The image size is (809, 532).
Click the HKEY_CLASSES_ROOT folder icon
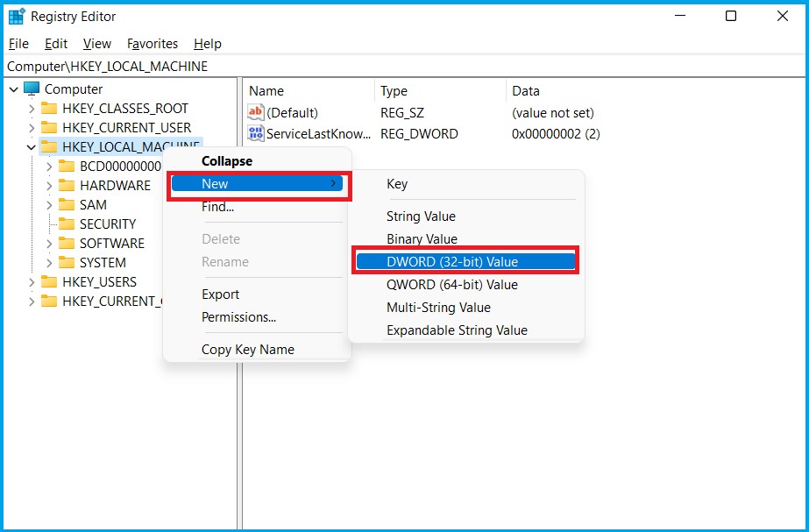click(49, 109)
